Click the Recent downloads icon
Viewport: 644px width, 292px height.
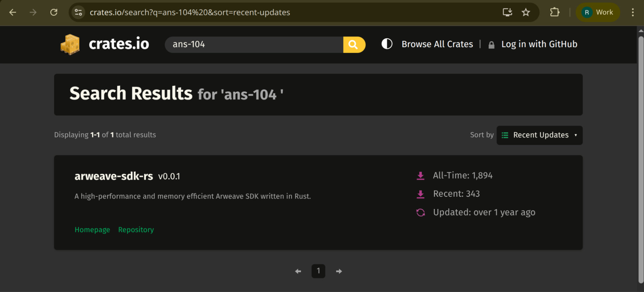[420, 194]
